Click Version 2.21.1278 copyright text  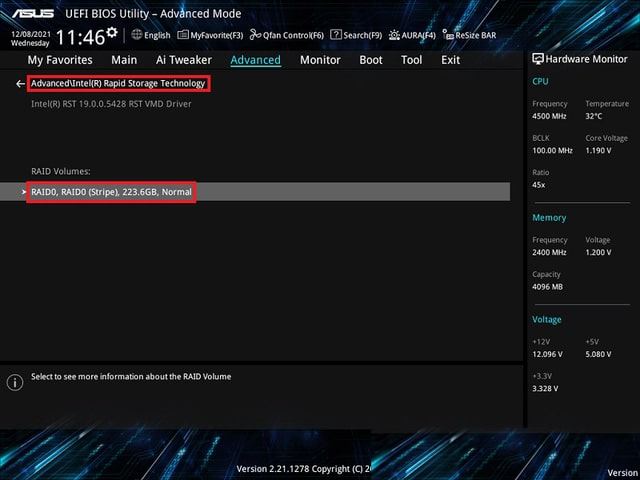(304, 469)
